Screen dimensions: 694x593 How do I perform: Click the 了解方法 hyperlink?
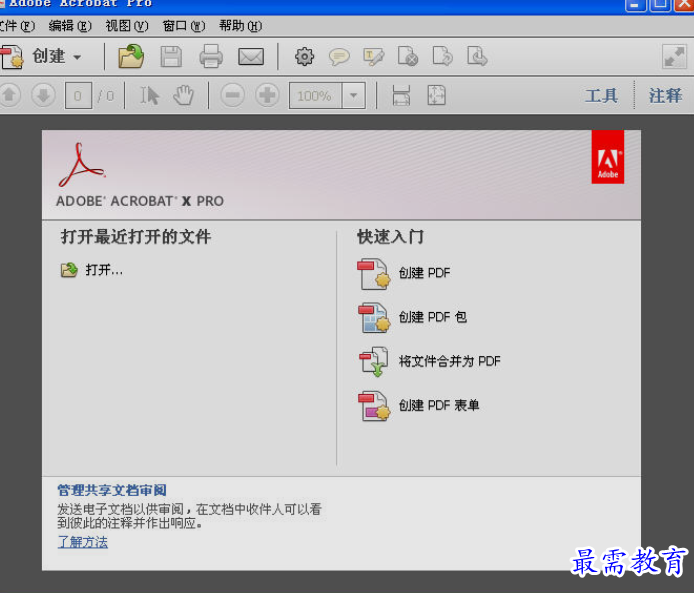point(83,542)
